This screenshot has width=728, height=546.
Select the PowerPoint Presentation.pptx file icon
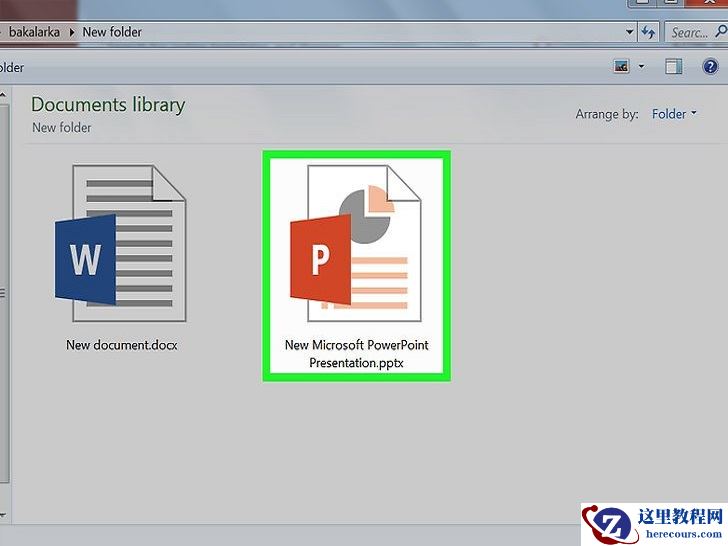point(356,243)
